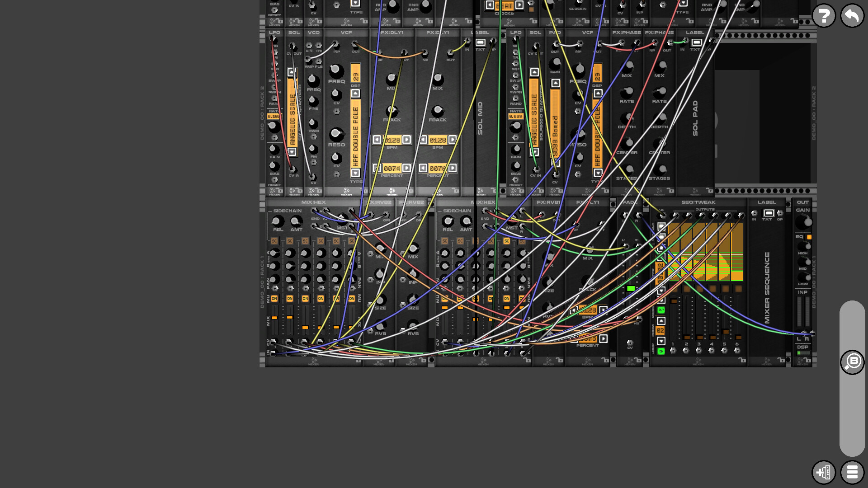Click the TXT button on the MIXER SEQUENCE label

pos(768,213)
